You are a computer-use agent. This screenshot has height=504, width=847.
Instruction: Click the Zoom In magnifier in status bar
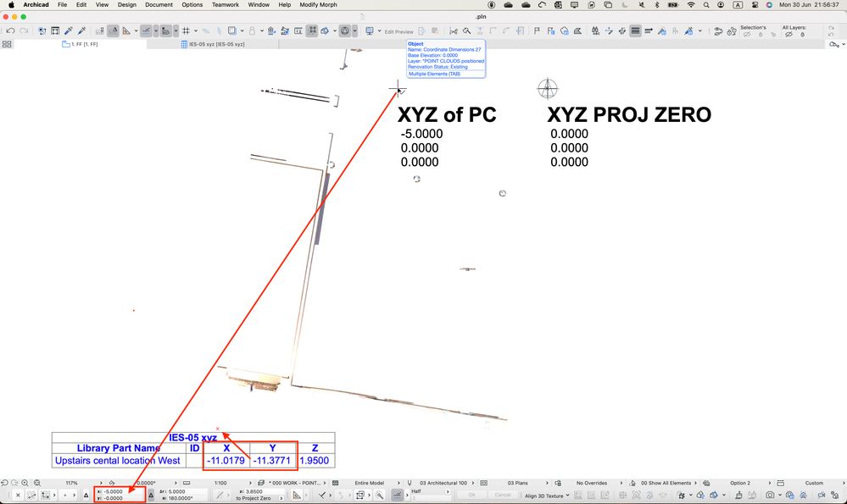click(x=25, y=483)
